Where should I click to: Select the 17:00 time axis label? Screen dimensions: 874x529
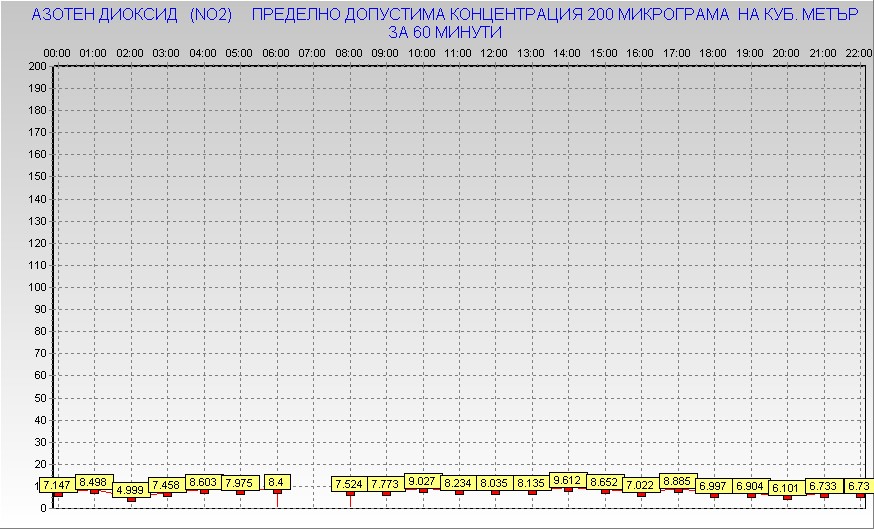click(677, 54)
